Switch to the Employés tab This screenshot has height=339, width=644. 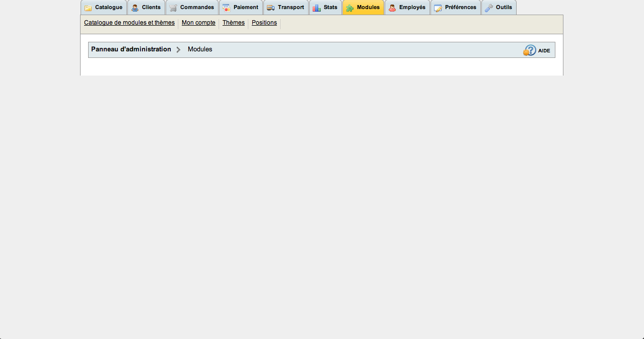click(x=407, y=8)
